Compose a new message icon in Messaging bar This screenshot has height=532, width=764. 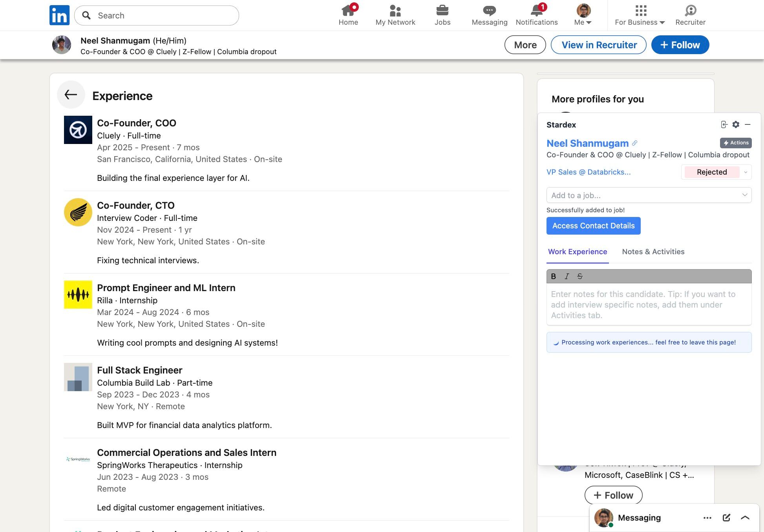click(726, 517)
